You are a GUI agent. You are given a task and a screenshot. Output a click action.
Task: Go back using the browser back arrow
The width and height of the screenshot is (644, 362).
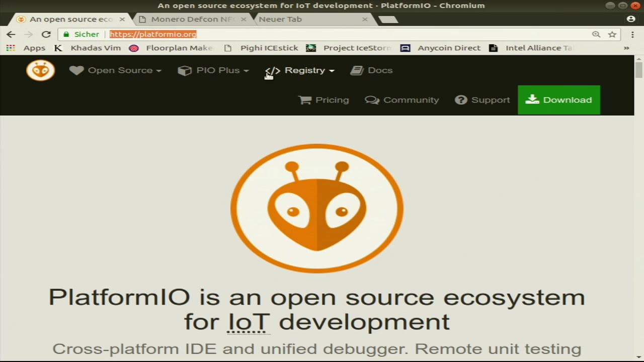11,34
